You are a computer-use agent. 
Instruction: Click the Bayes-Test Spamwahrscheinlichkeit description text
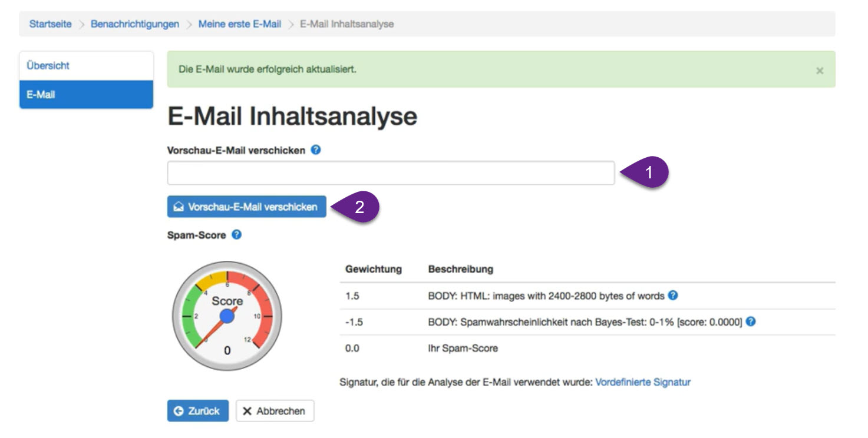click(585, 322)
